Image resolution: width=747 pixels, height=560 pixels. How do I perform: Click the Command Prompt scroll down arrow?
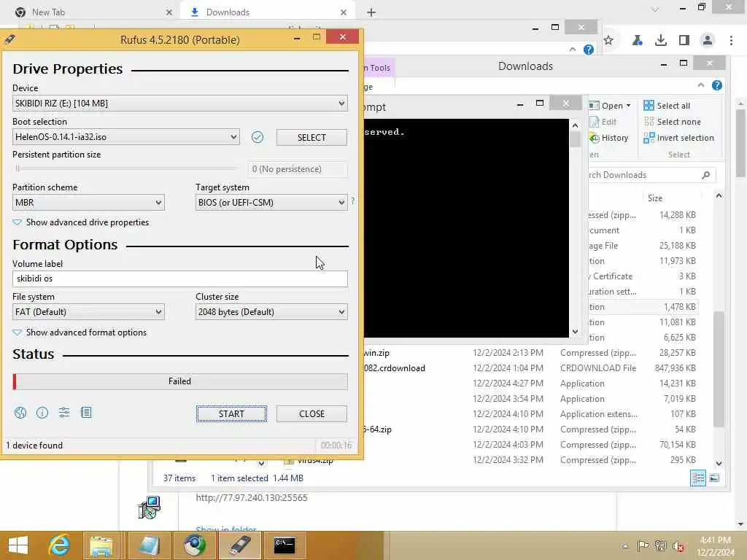pos(575,332)
